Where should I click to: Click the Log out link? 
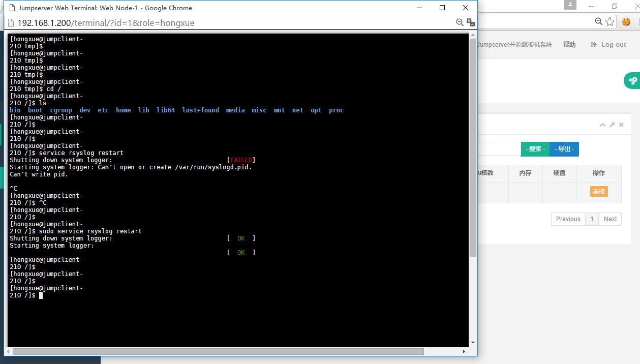pyautogui.click(x=608, y=44)
